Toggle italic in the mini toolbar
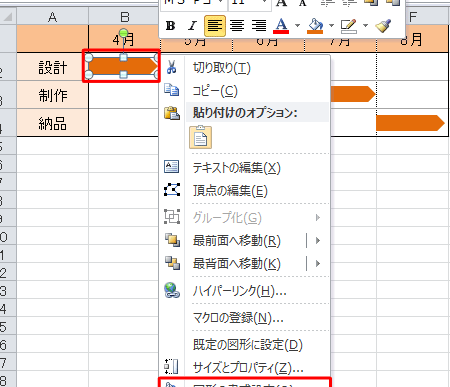The height and width of the screenshot is (387, 450). tap(192, 26)
